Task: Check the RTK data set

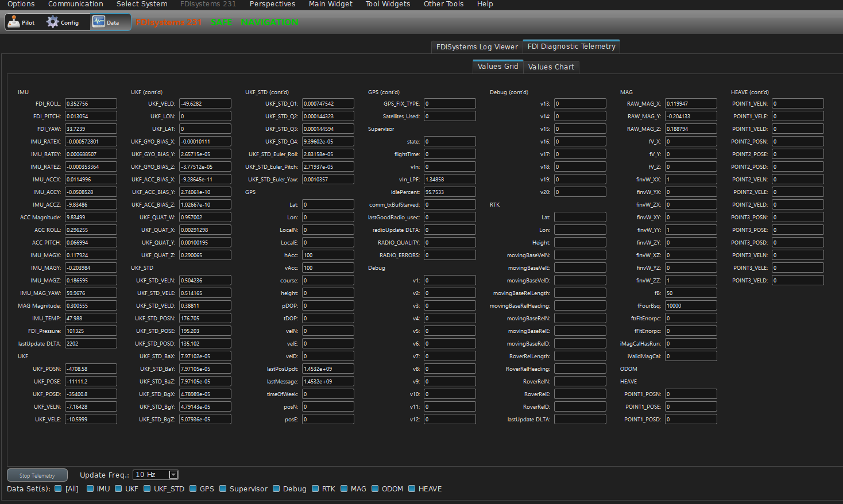Action: (x=315, y=489)
